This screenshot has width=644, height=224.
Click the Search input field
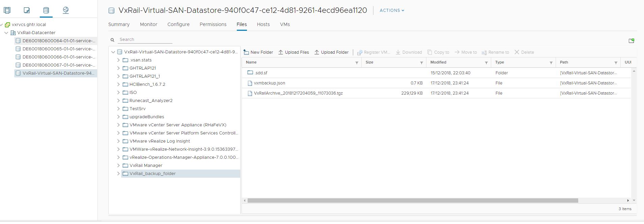click(x=145, y=40)
